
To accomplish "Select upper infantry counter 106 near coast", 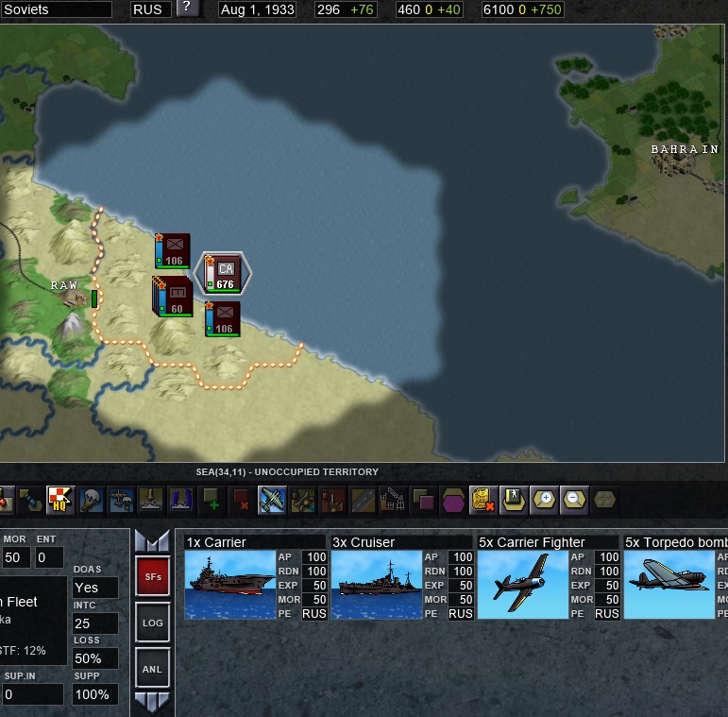I will pyautogui.click(x=172, y=250).
